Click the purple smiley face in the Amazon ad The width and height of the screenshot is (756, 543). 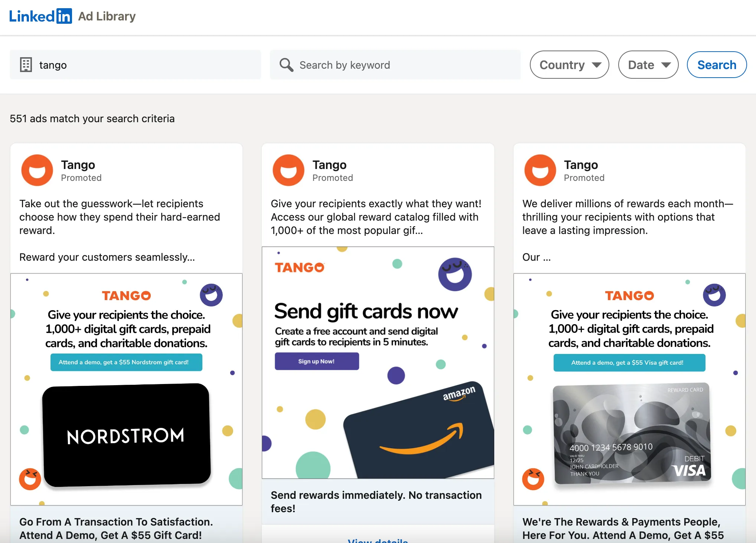coord(455,274)
